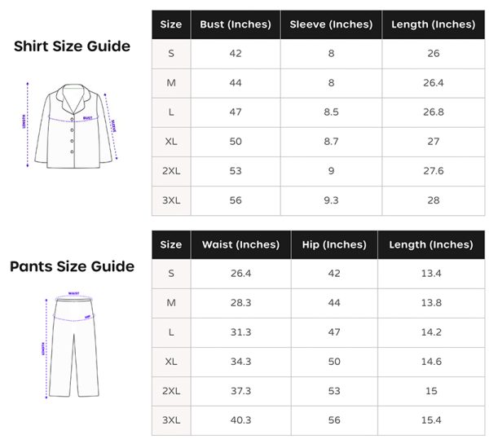Click the Pants Size Guide heading
Image resolution: width=489 pixels, height=448 pixels.
tap(72, 266)
